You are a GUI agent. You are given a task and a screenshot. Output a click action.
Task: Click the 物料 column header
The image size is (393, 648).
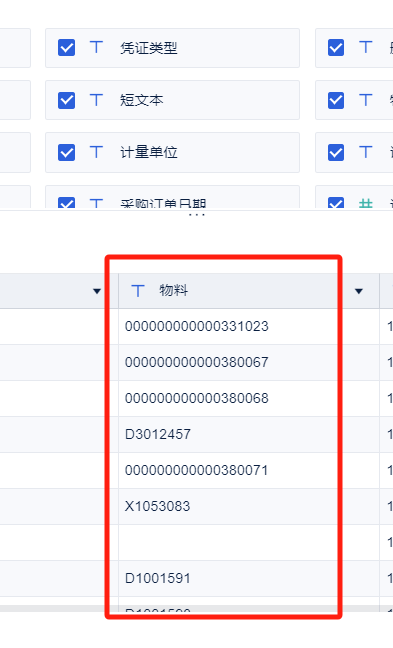(x=249, y=291)
